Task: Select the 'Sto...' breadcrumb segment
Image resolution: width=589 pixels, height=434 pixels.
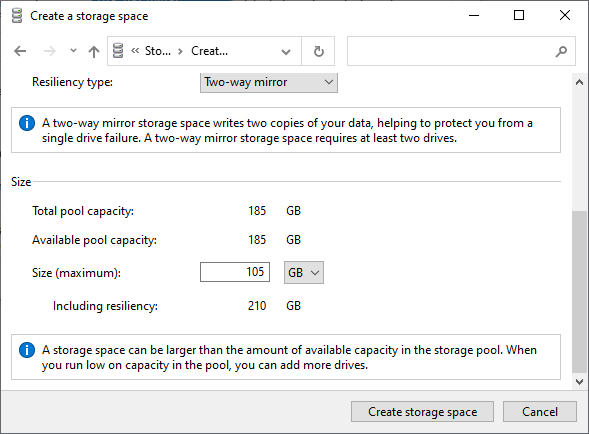Action: tap(158, 51)
